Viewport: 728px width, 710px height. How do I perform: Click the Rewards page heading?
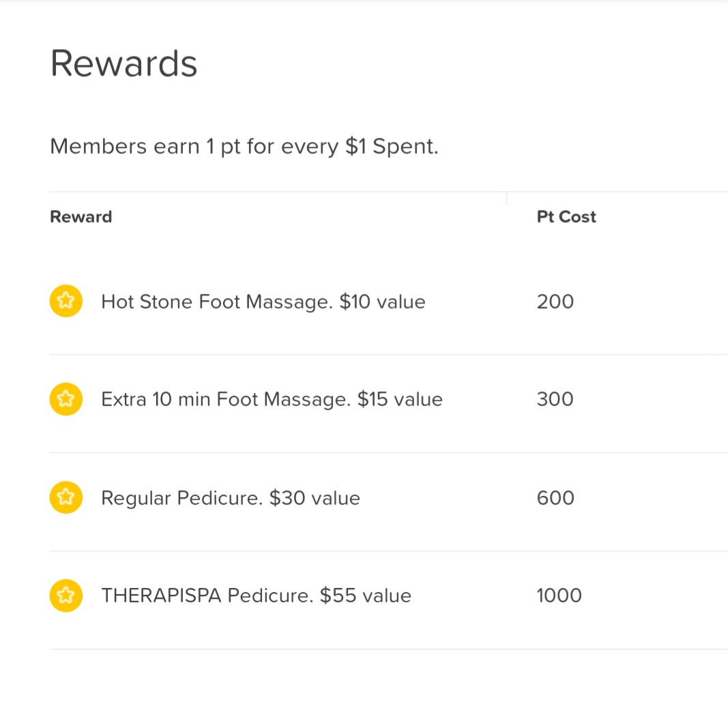point(124,63)
